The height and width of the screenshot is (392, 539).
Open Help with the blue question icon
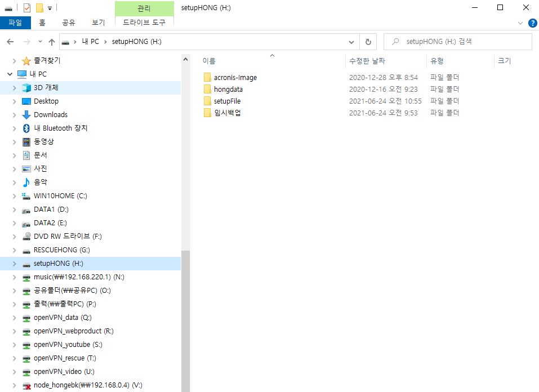[x=532, y=23]
